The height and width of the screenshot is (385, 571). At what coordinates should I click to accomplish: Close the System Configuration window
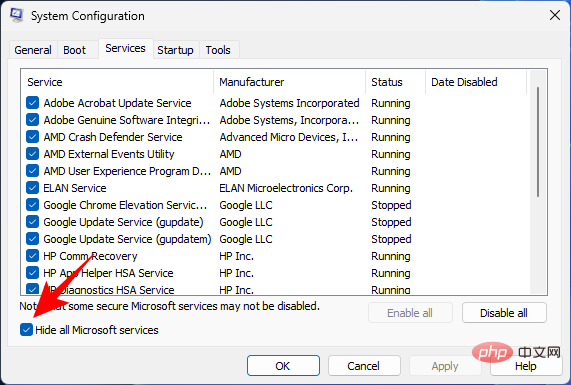pyautogui.click(x=555, y=15)
